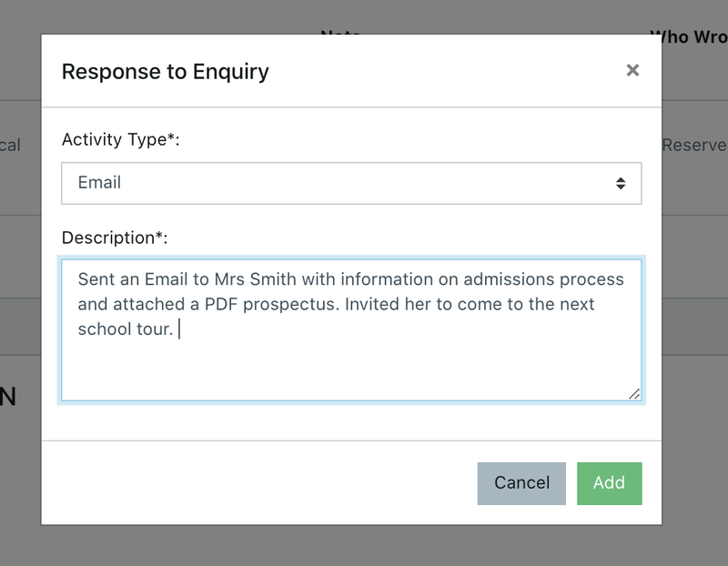Grab the Description box resize handle
The image size is (728, 566).
[x=634, y=393]
